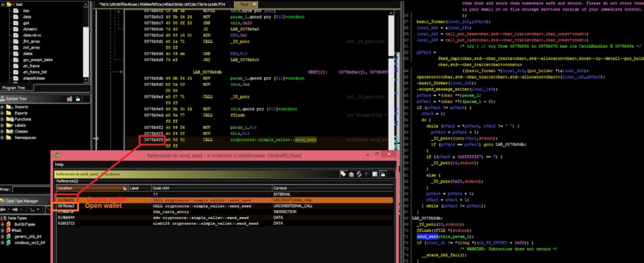The width and height of the screenshot is (644, 263).
Task: Select the 0078c6a3 Open wallet reference row
Action: coord(225,206)
